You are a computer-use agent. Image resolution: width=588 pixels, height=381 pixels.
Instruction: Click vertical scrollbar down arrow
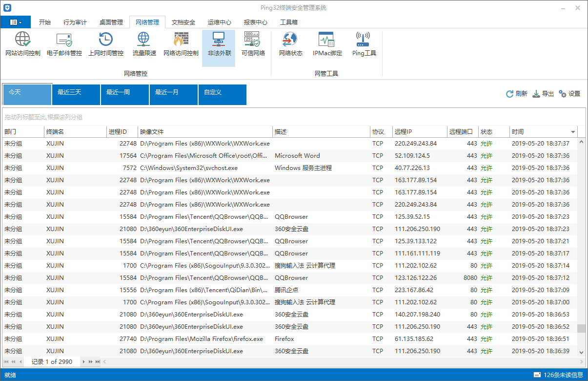pyautogui.click(x=581, y=352)
